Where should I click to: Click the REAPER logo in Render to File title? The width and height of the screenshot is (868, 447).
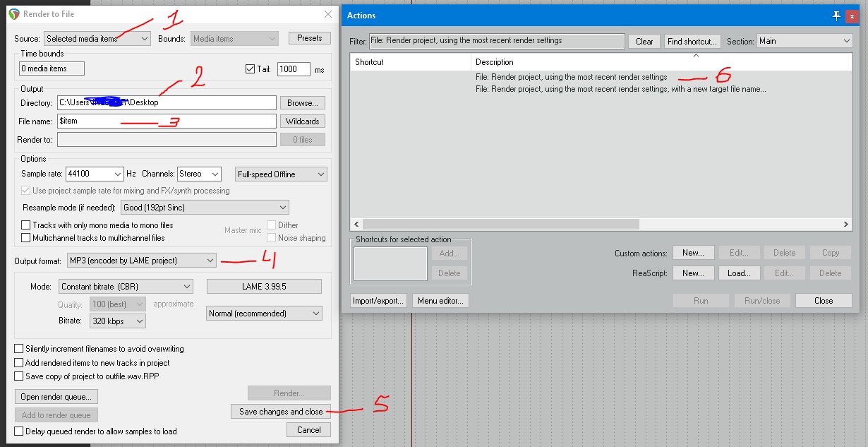pos(13,14)
